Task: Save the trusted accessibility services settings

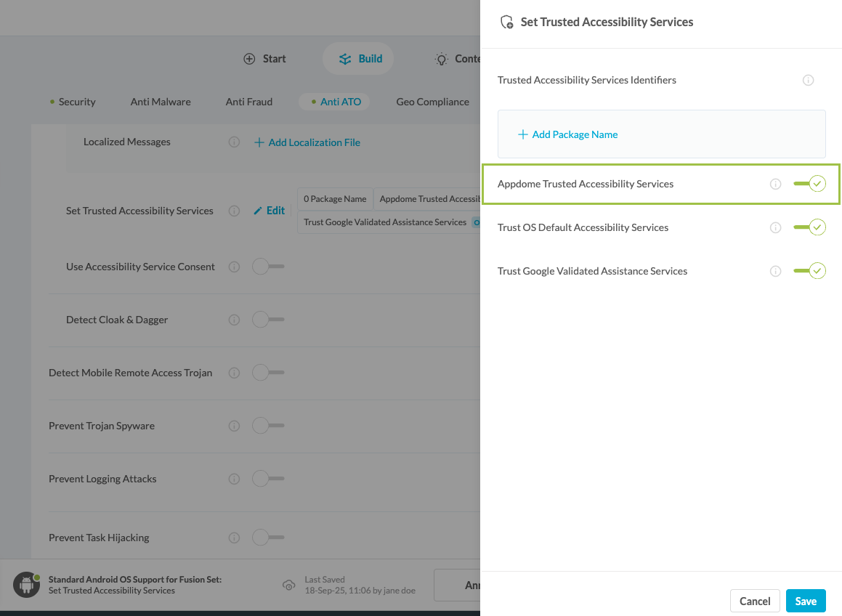Action: [x=806, y=601]
